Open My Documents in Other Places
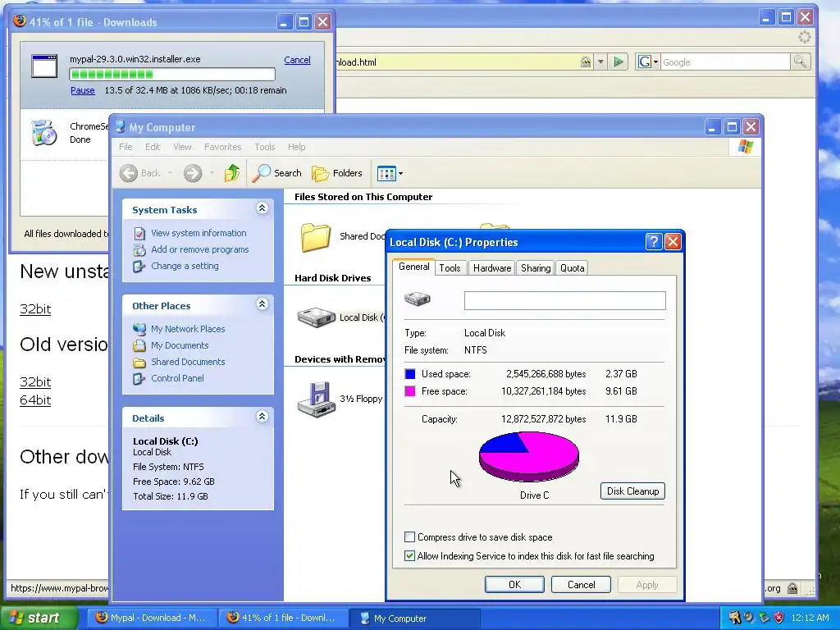 (x=180, y=345)
